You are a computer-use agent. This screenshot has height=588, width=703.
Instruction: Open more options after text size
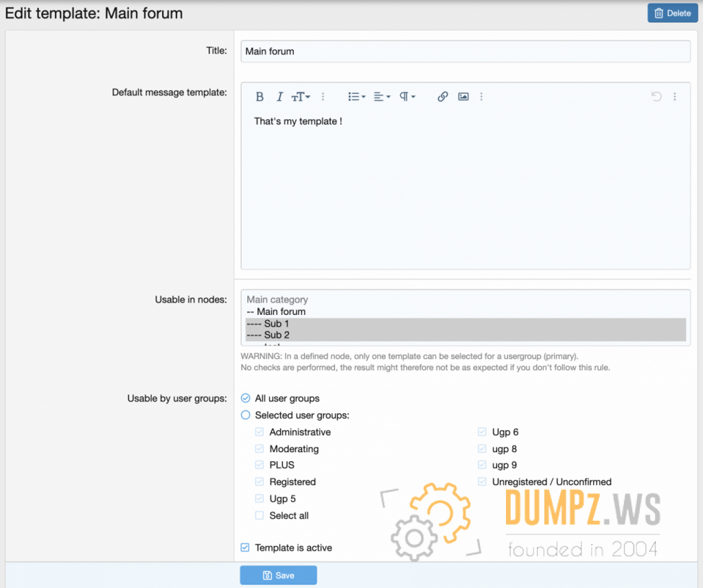point(323,97)
